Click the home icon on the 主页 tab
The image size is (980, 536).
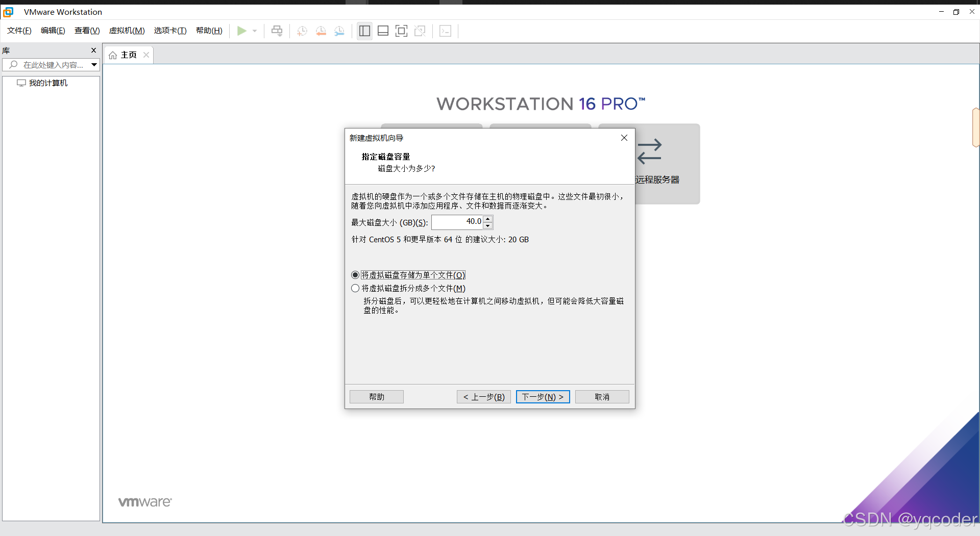point(113,55)
